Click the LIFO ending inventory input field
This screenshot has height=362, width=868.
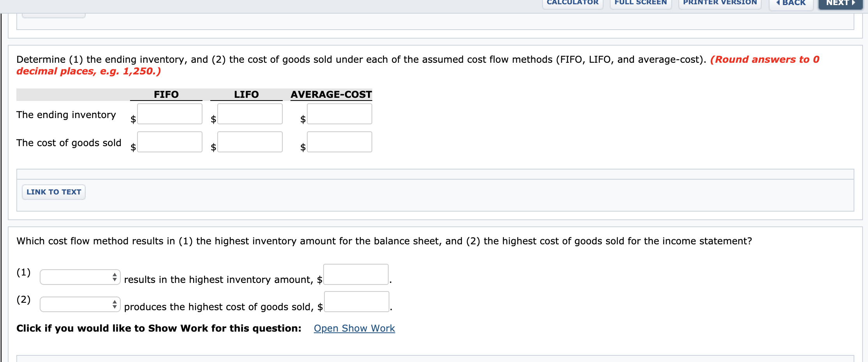pos(250,114)
